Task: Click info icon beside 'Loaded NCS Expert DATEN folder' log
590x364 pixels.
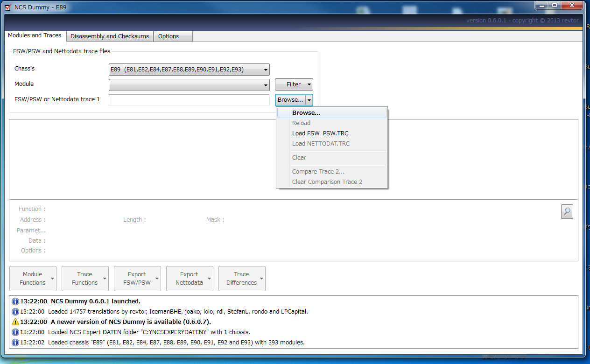Action: pyautogui.click(x=15, y=332)
